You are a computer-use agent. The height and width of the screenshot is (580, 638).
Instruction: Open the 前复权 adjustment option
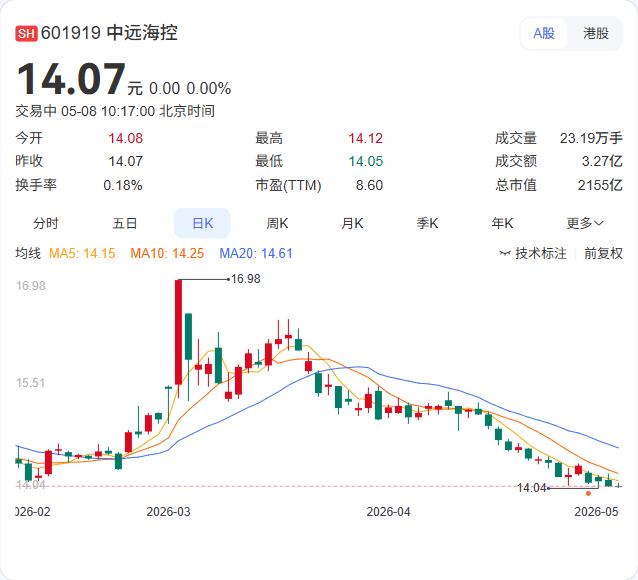point(603,253)
